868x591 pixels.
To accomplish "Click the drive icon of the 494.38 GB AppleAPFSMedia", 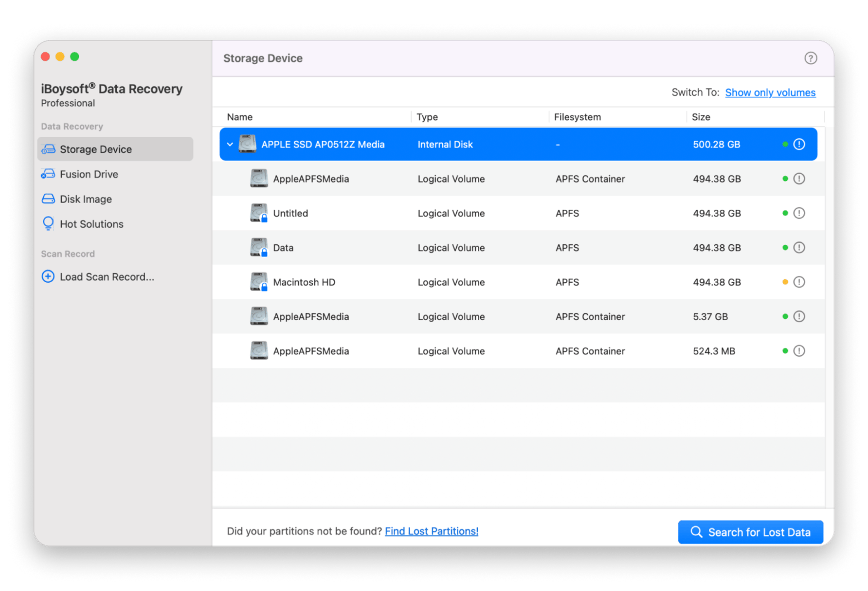I will (259, 179).
